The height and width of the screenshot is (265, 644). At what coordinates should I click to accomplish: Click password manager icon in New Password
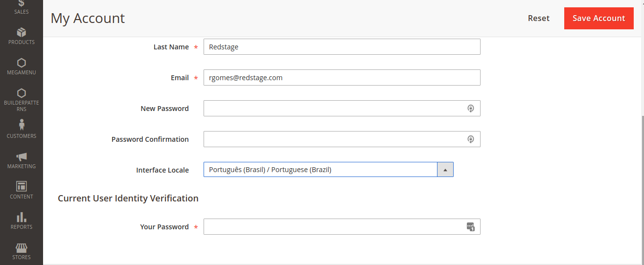471,109
